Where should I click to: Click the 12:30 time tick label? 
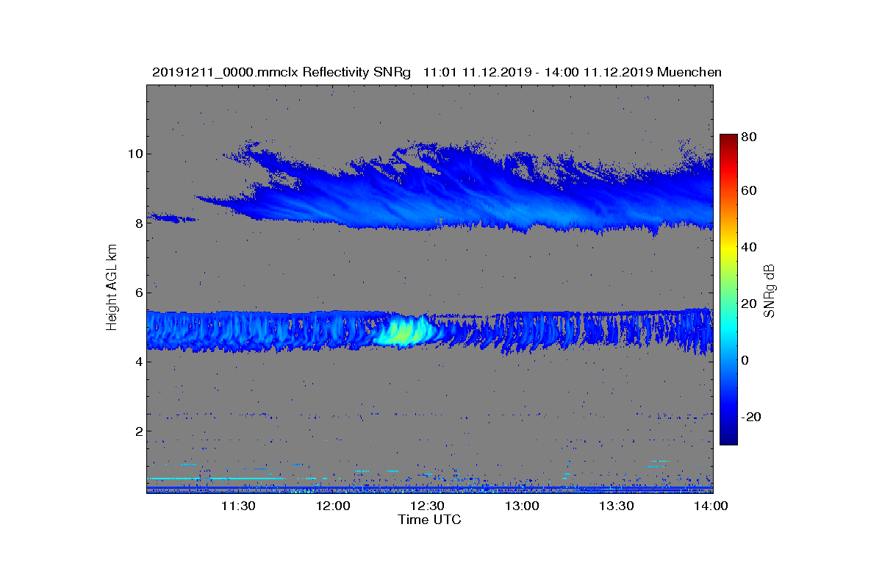[427, 506]
